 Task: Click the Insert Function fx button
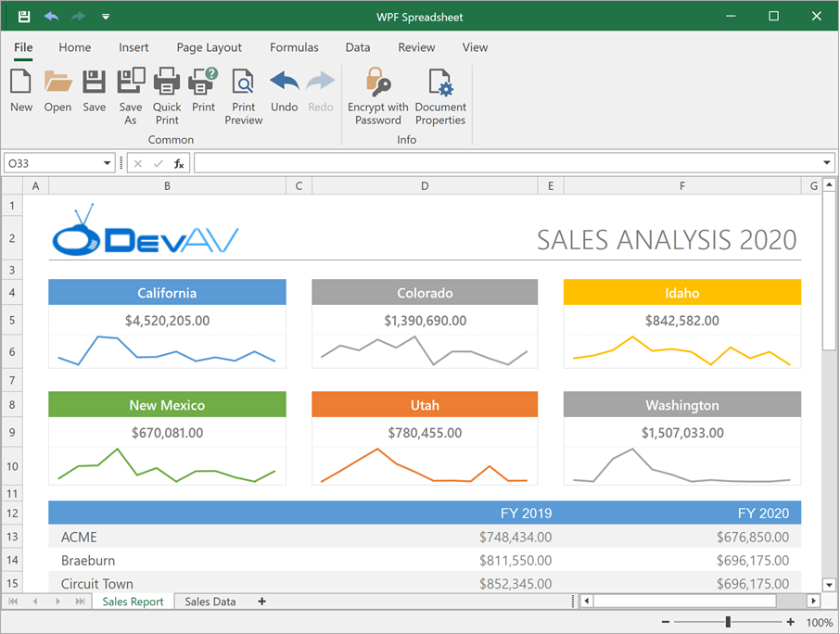coord(176,162)
